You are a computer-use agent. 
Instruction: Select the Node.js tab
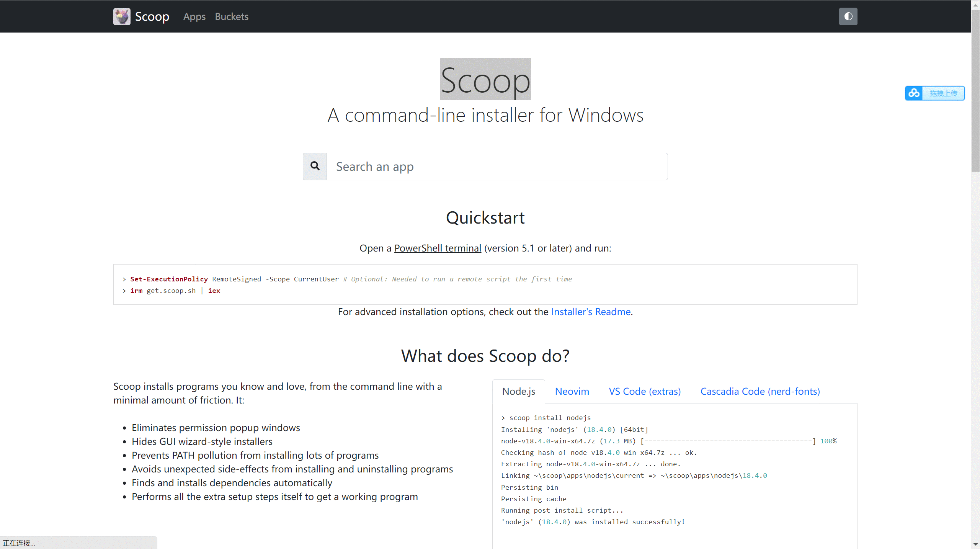click(x=519, y=391)
